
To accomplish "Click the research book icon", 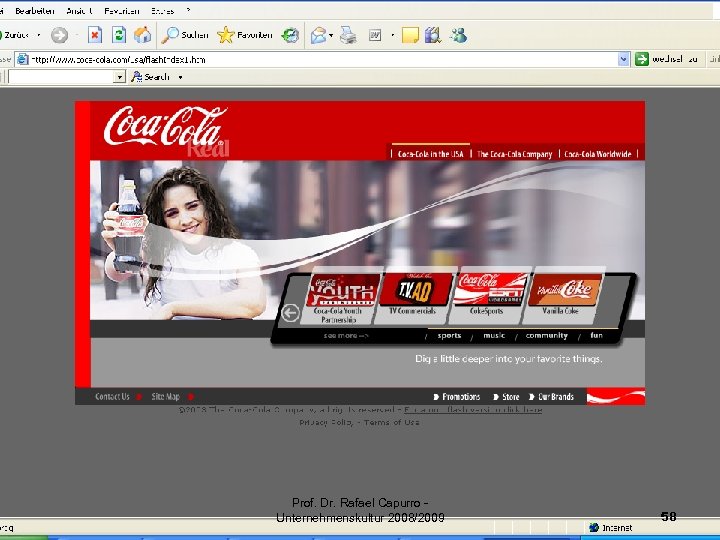I will pos(433,35).
